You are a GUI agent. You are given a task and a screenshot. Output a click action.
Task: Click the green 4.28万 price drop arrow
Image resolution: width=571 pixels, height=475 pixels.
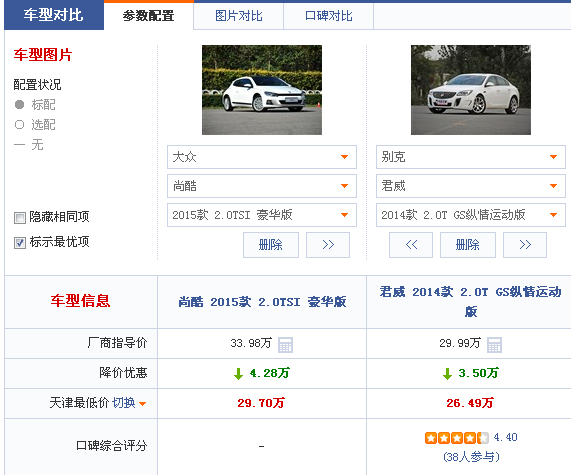click(238, 373)
